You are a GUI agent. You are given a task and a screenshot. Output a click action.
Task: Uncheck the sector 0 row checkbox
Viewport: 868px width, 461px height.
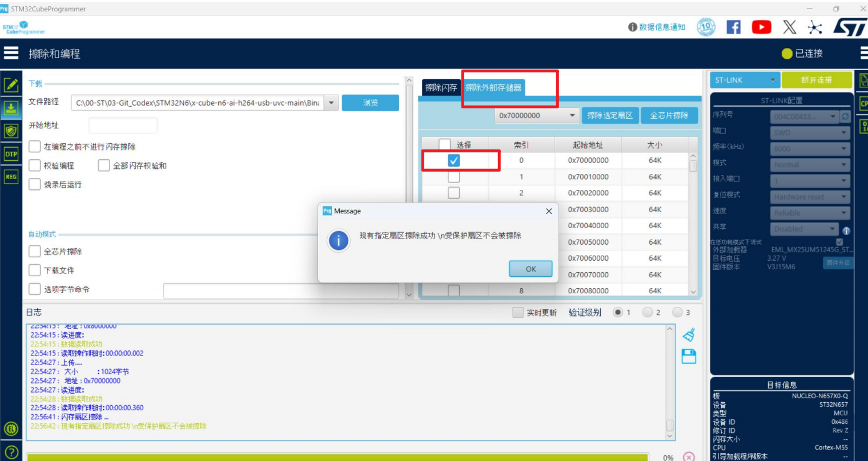coord(454,160)
